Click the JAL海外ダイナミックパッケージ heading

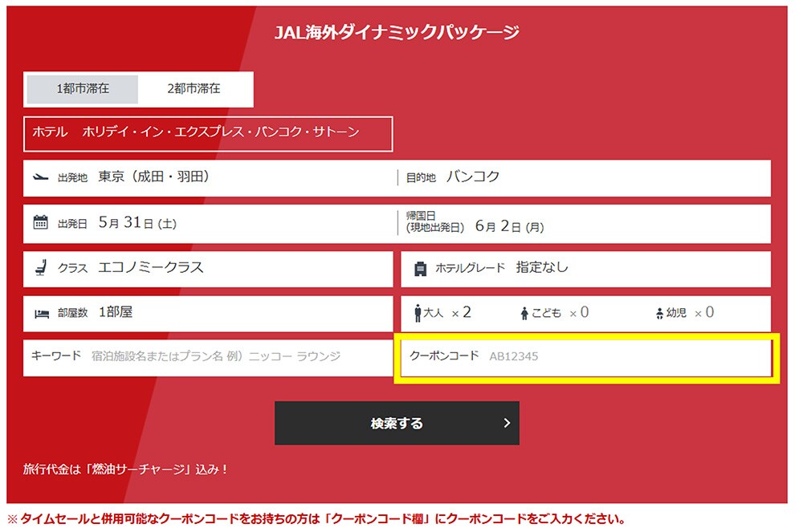pyautogui.click(x=397, y=33)
